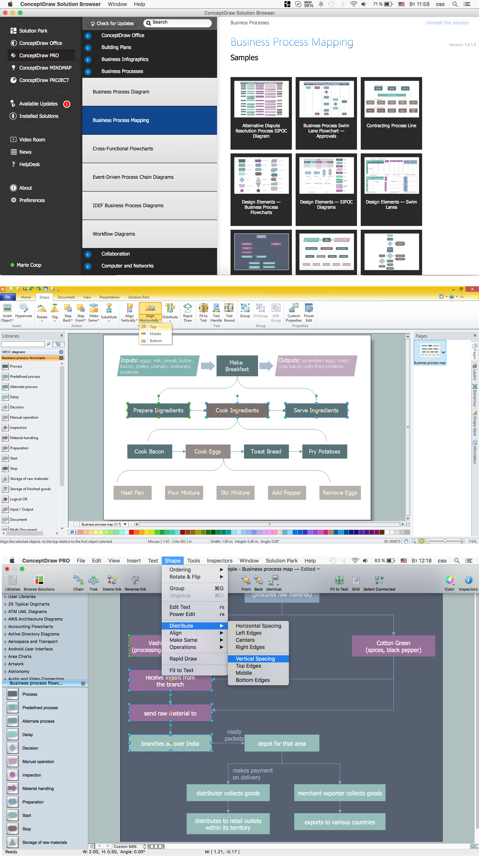The height and width of the screenshot is (868, 479).
Task: Open Video Room in Solution Browser sidebar
Action: point(28,140)
